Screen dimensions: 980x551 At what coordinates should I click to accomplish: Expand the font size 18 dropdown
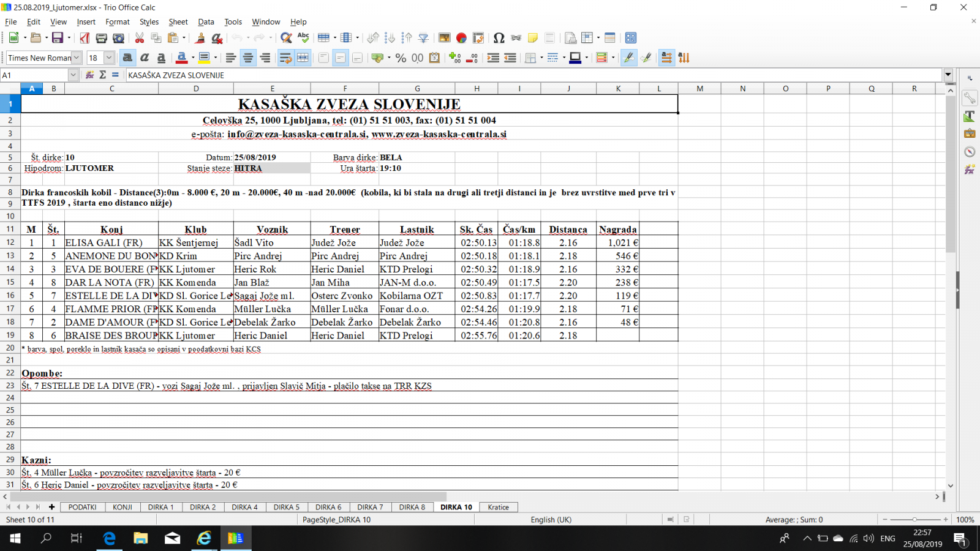tap(109, 58)
